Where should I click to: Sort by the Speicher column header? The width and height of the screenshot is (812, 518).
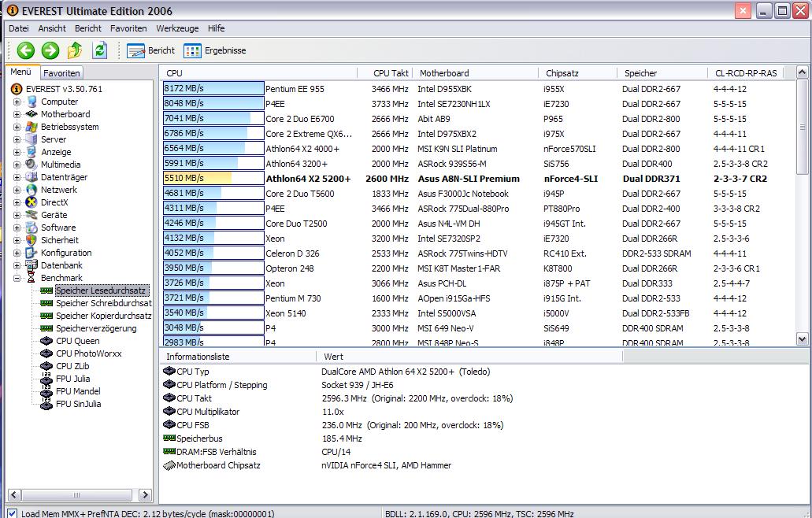pos(662,73)
